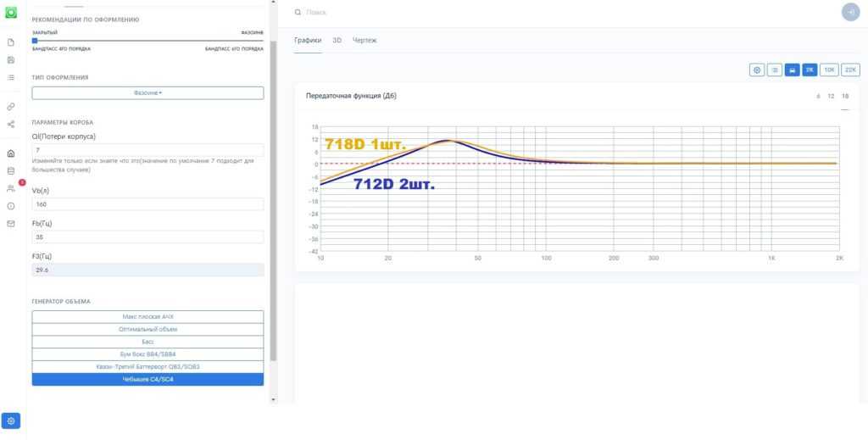
Task: Switch to the 3D tab
Action: pos(337,41)
